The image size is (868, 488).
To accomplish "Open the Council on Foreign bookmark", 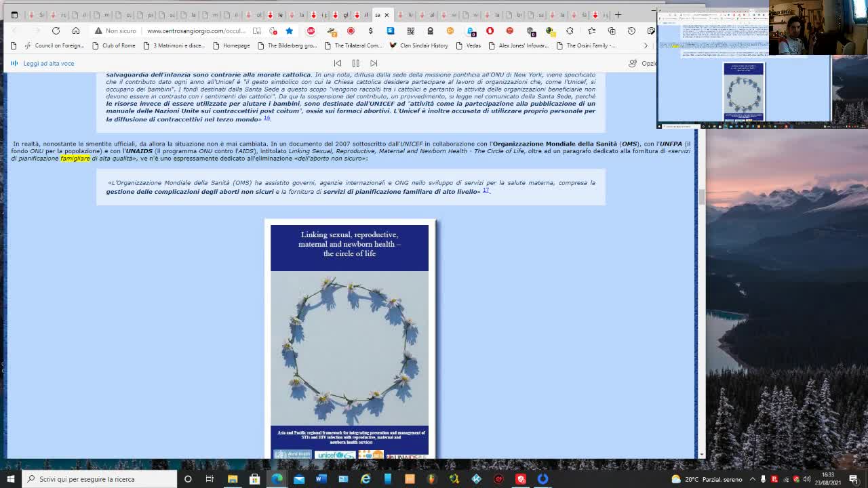I will click(x=54, y=45).
